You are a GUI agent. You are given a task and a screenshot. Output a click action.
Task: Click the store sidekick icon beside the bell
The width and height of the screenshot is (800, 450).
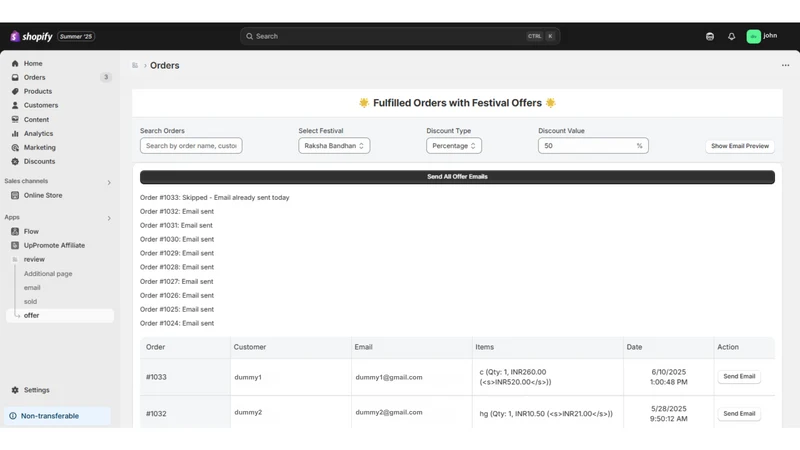710,36
